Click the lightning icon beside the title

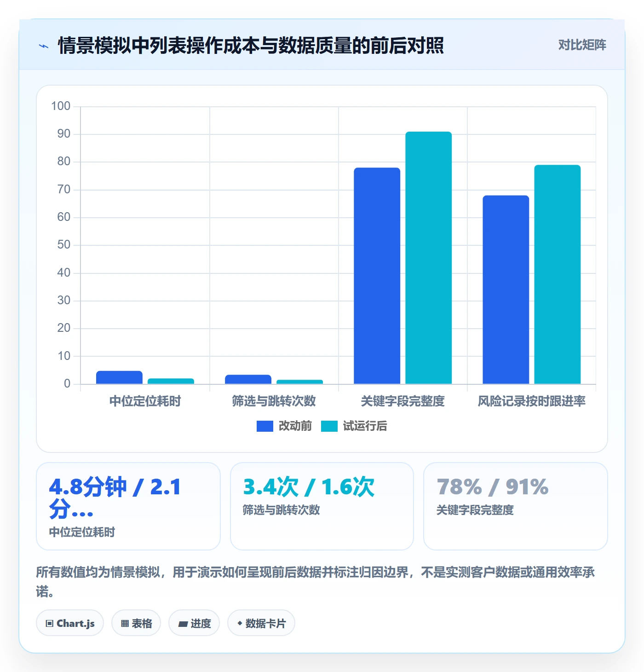pyautogui.click(x=44, y=46)
